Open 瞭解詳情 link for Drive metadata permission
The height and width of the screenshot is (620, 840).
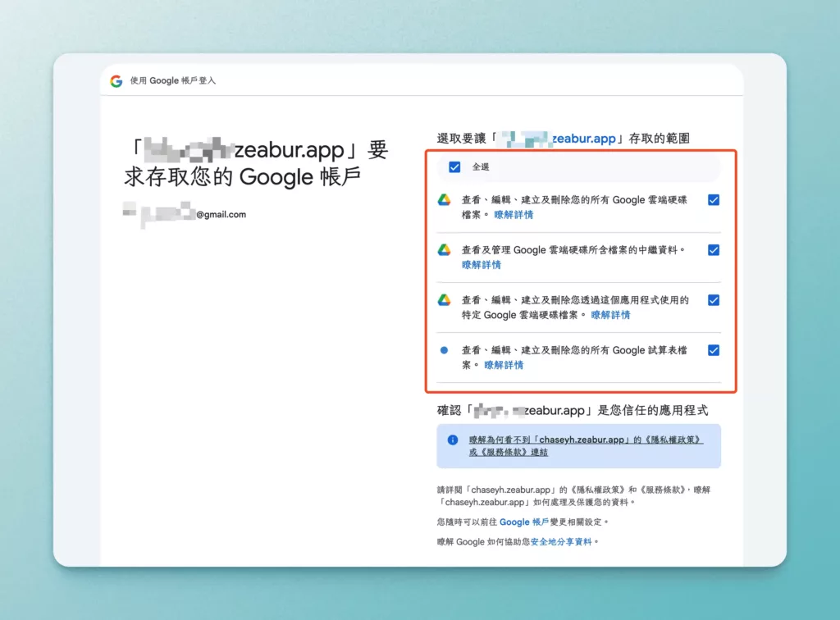[x=481, y=265]
